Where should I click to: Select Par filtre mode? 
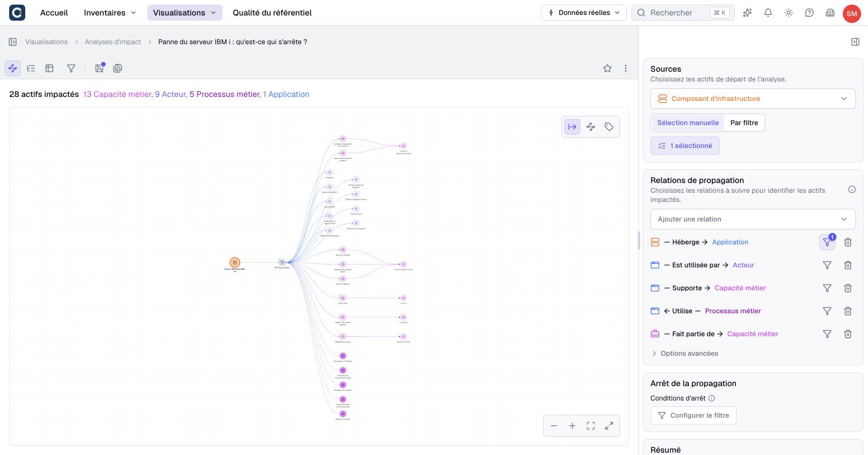[x=744, y=123]
